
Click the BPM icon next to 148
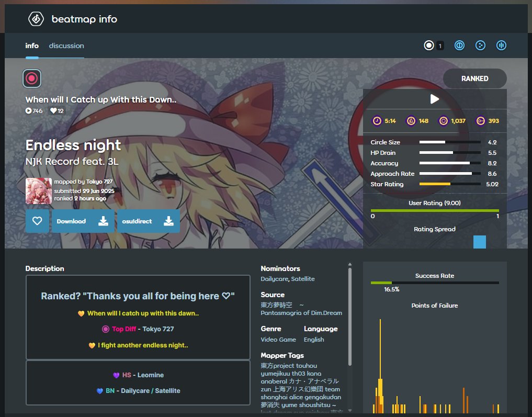coord(411,121)
